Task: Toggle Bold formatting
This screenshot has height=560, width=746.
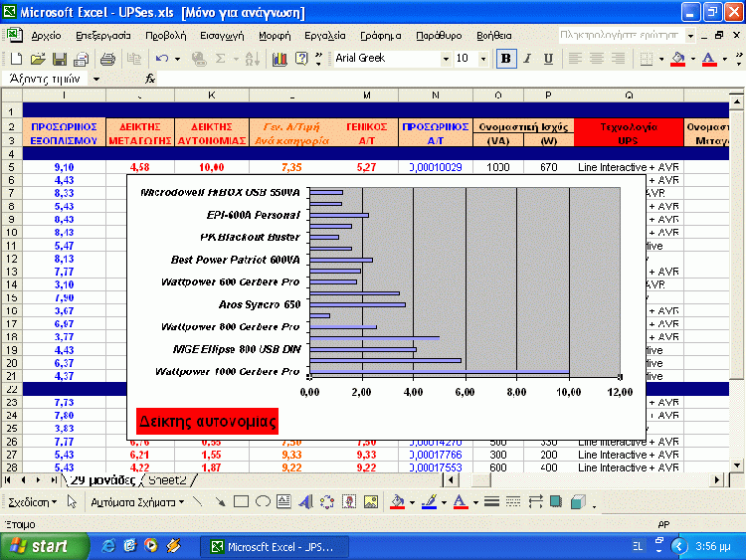Action: click(506, 59)
